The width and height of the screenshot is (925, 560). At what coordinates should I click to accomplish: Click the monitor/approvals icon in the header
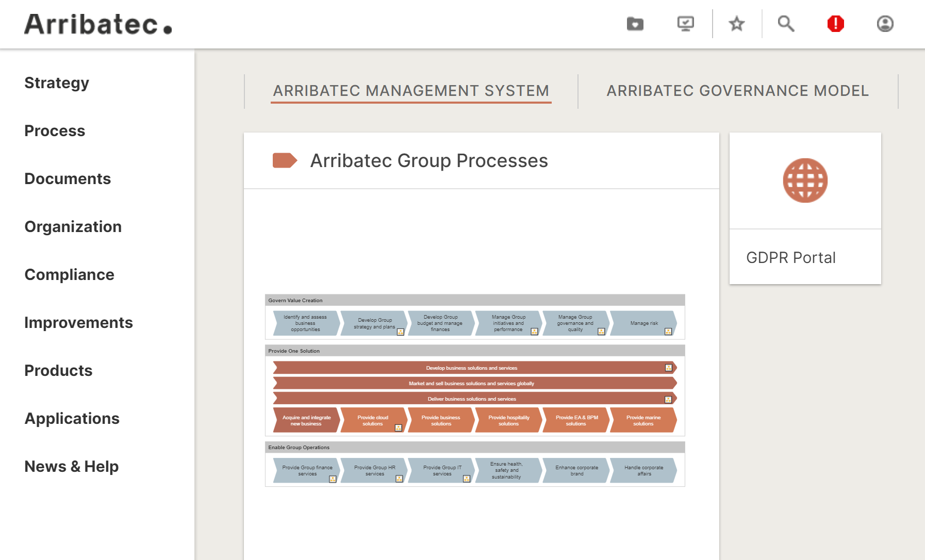[686, 24]
